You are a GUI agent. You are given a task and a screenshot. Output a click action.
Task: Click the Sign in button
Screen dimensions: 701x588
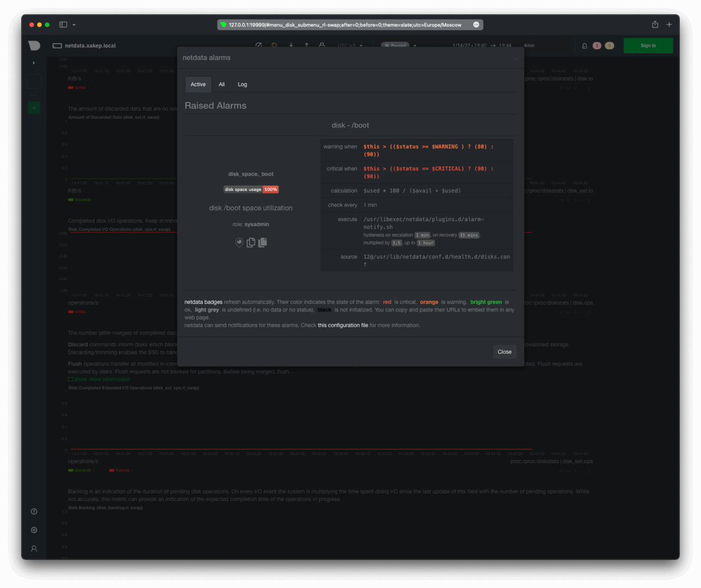pos(648,46)
